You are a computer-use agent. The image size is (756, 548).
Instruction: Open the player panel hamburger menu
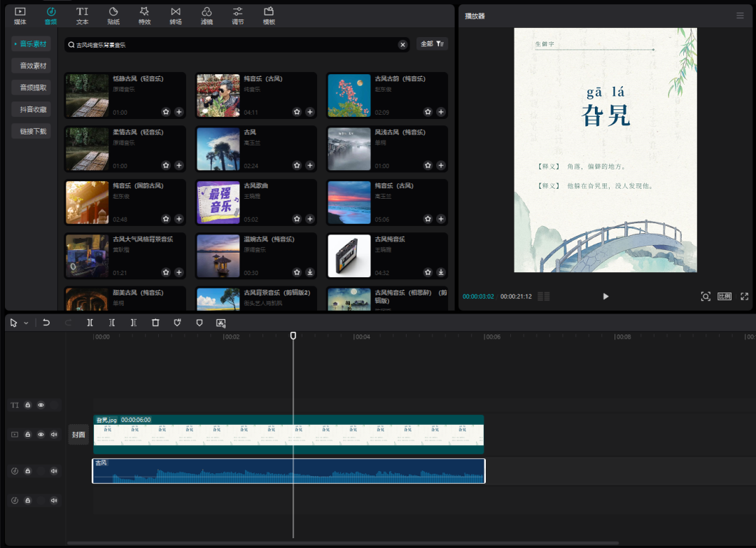[741, 15]
